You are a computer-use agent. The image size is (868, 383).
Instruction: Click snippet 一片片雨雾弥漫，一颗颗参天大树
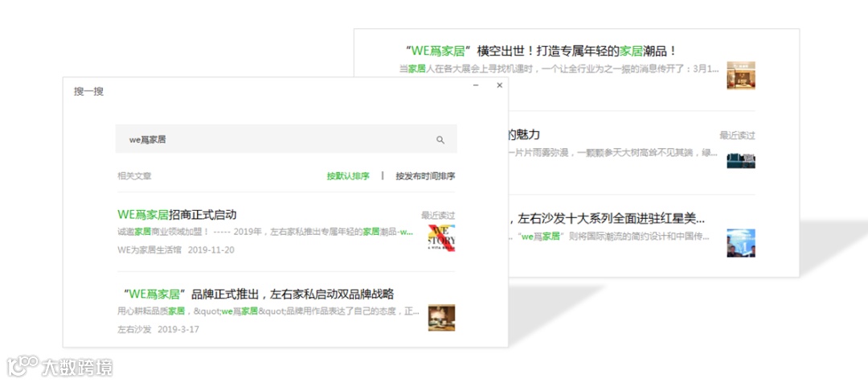(612, 152)
